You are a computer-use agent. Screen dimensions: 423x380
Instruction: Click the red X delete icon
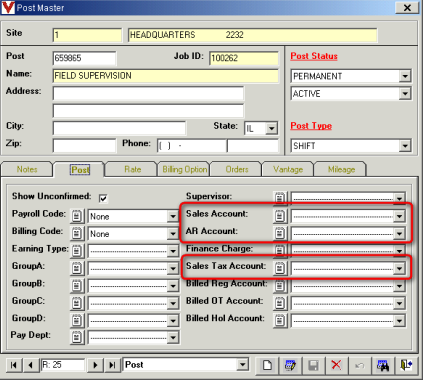click(336, 365)
